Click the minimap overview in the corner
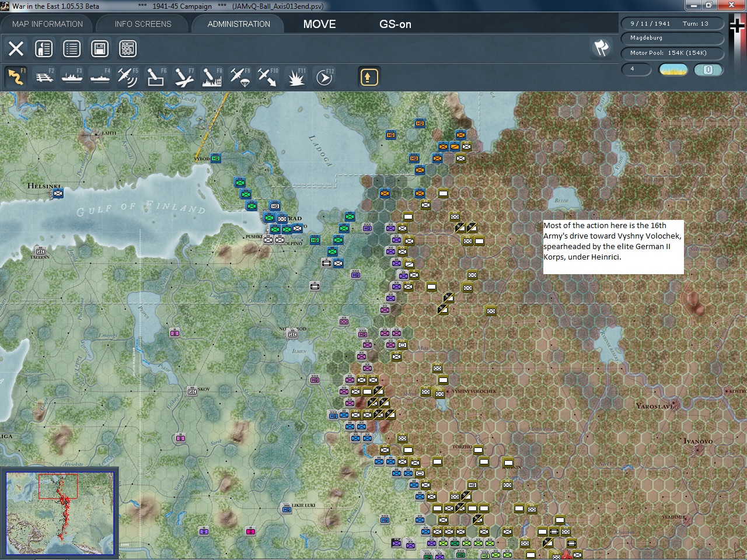The height and width of the screenshot is (560, 747). (x=60, y=513)
